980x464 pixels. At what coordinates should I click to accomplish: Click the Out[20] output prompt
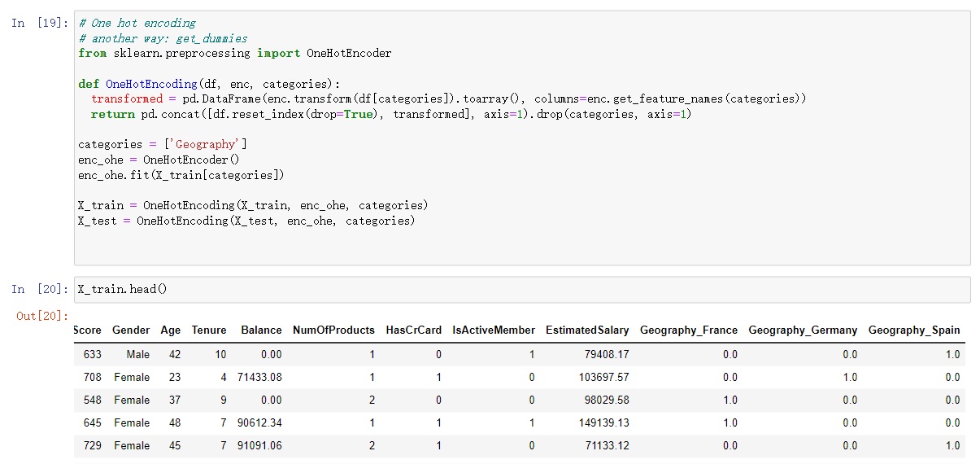click(42, 316)
